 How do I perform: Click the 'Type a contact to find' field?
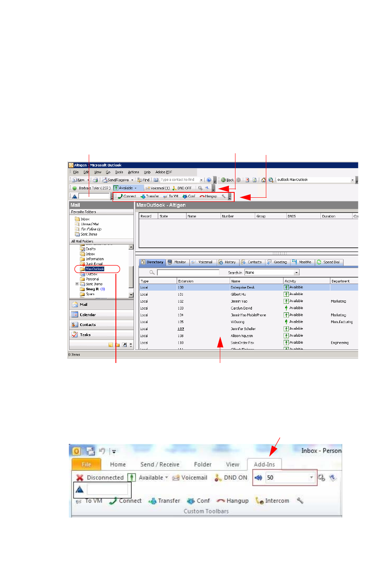[x=180, y=180]
